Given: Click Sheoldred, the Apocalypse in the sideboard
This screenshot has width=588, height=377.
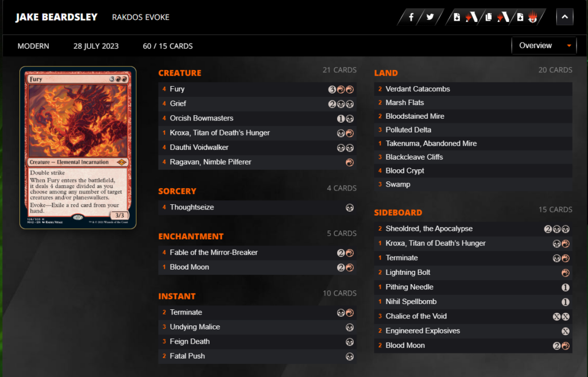Looking at the screenshot, I should (x=473, y=229).
